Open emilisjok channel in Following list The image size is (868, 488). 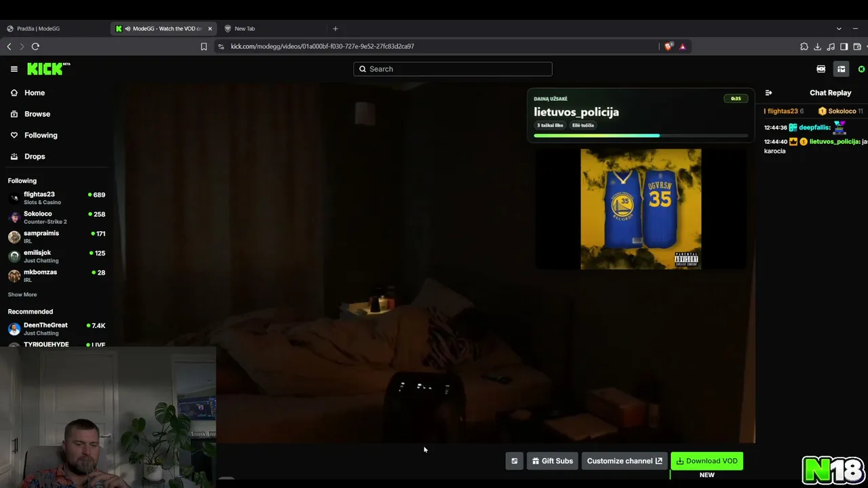tap(56, 256)
